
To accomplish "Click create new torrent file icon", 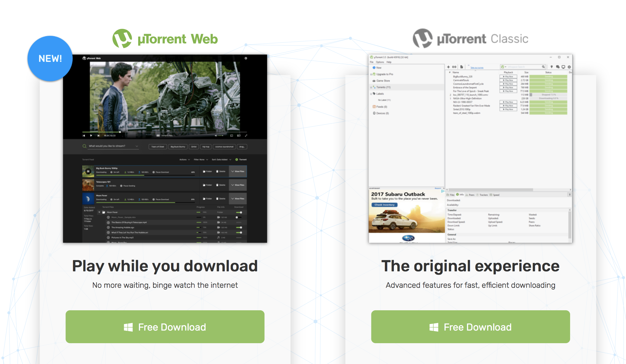I will 462,67.
